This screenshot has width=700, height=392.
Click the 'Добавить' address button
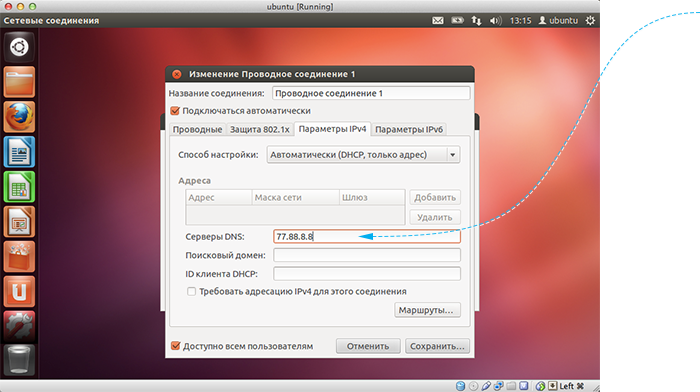[x=435, y=197]
